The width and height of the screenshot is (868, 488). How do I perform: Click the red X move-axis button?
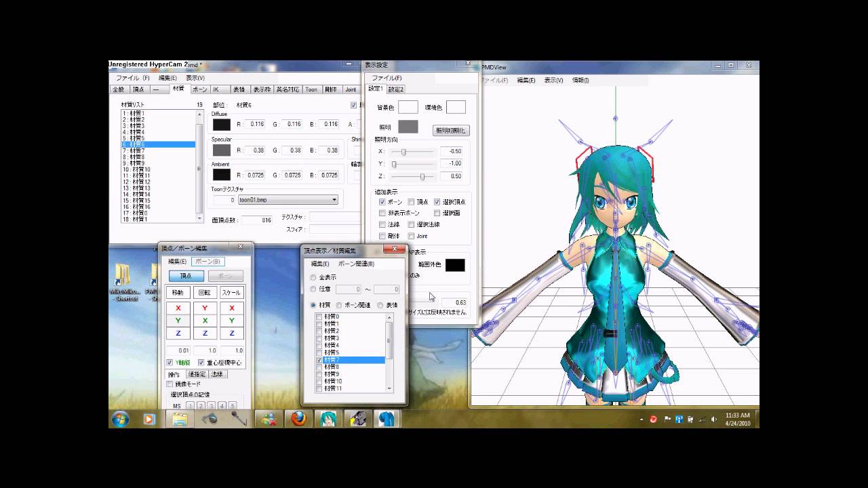coord(178,308)
